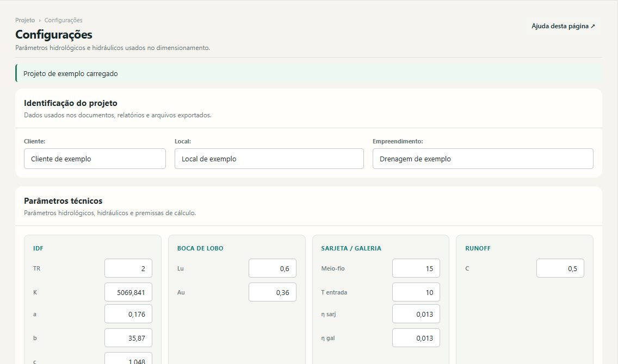This screenshot has height=364, width=618.
Task: Click the Projeto de exemplo carregado notice
Action: [308, 73]
